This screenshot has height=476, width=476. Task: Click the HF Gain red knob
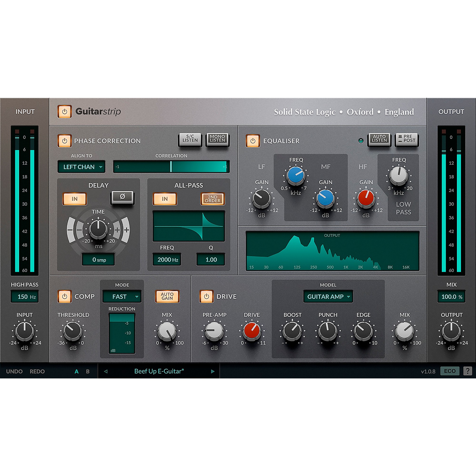pos(366,198)
